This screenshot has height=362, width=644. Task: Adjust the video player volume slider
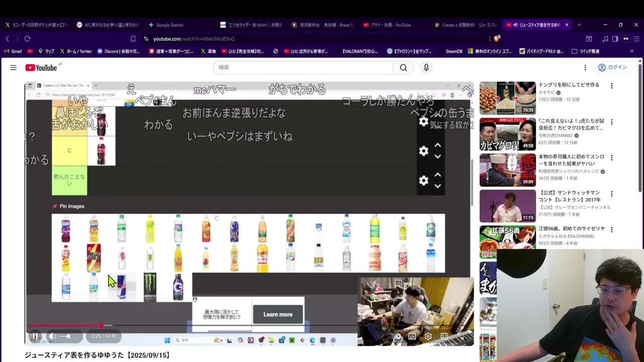pos(66,336)
